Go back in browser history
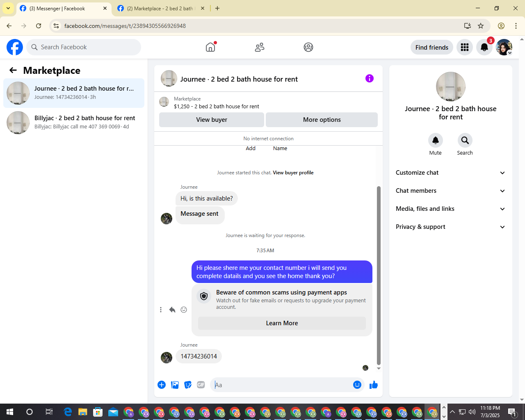This screenshot has width=525, height=420. [9, 26]
